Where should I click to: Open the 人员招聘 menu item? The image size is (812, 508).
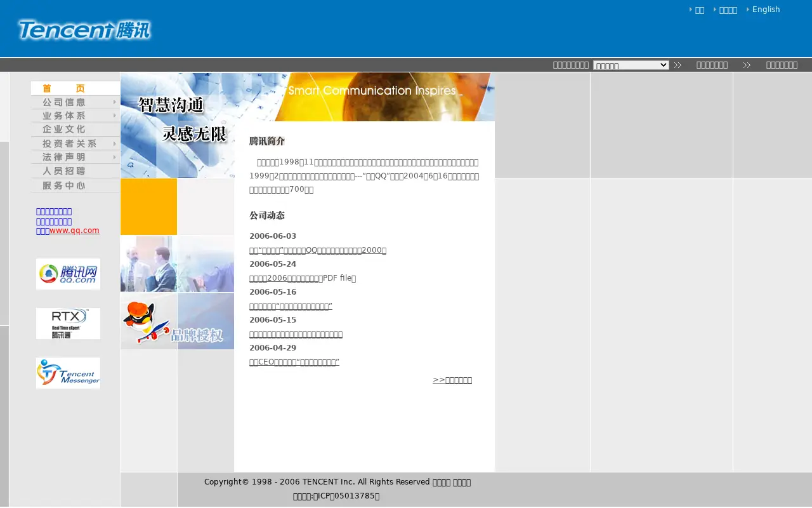point(75,171)
